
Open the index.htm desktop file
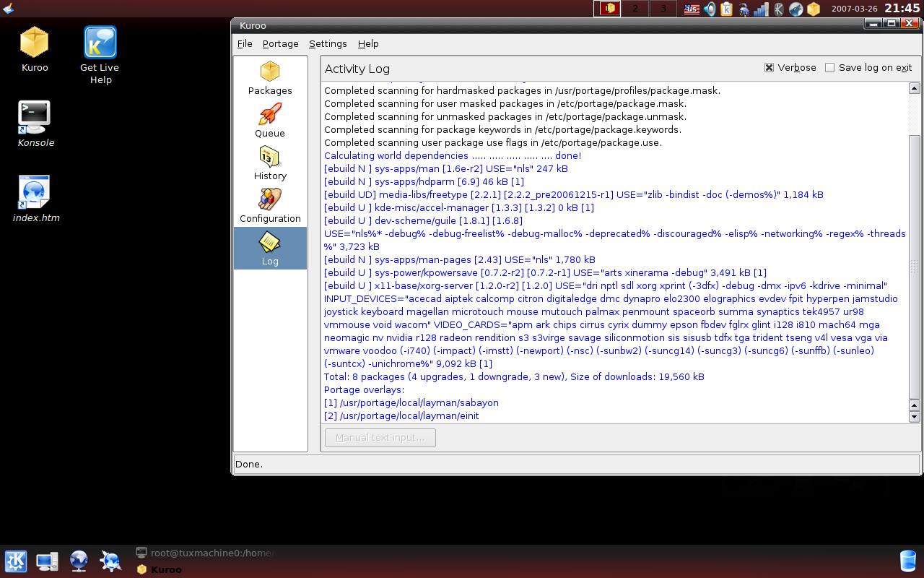point(35,199)
